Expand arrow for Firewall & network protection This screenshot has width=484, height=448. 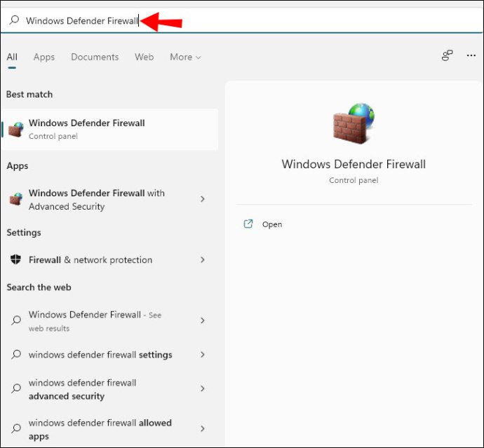click(x=203, y=260)
